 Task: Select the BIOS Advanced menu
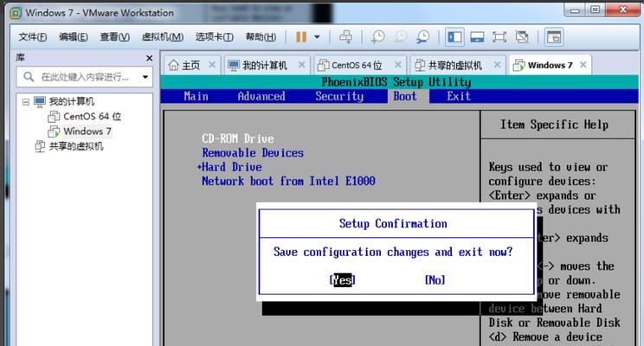click(261, 97)
